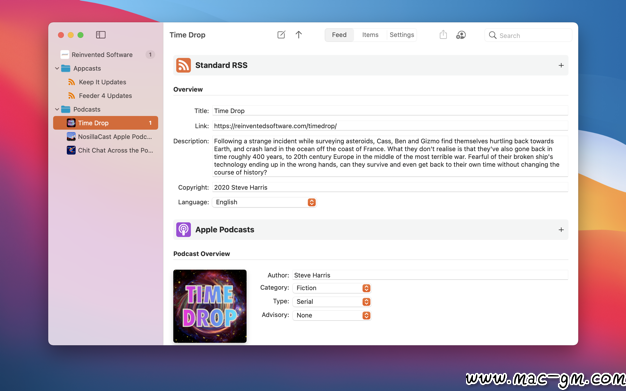Open the Advisory dropdown showing None
Viewport: 626px width, 391px height.
point(332,315)
